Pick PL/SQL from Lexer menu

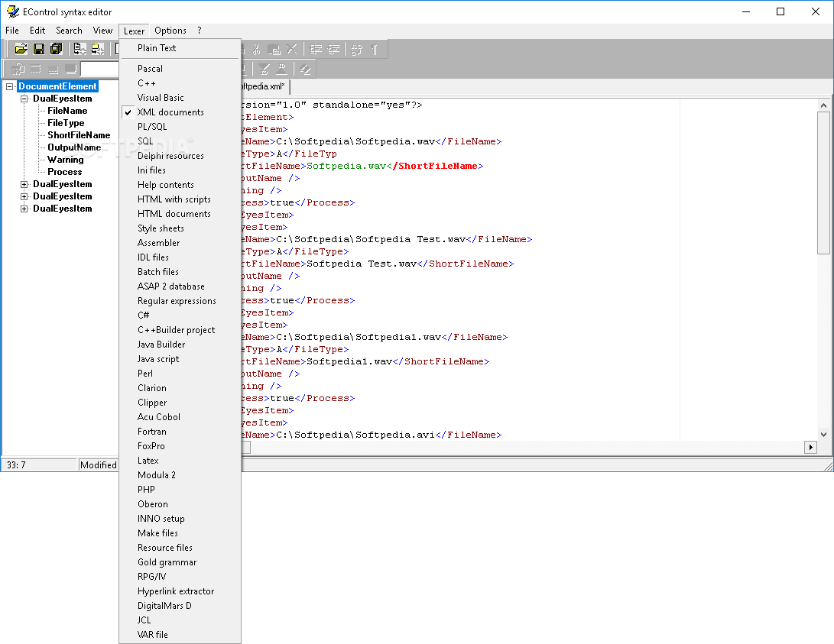(x=180, y=127)
